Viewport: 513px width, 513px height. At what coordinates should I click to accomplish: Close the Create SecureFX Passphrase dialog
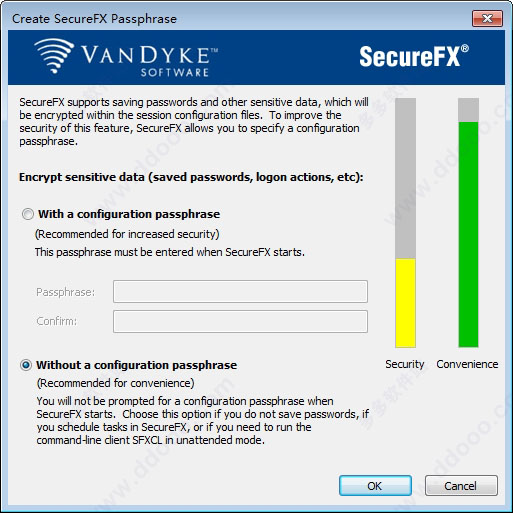[487, 18]
